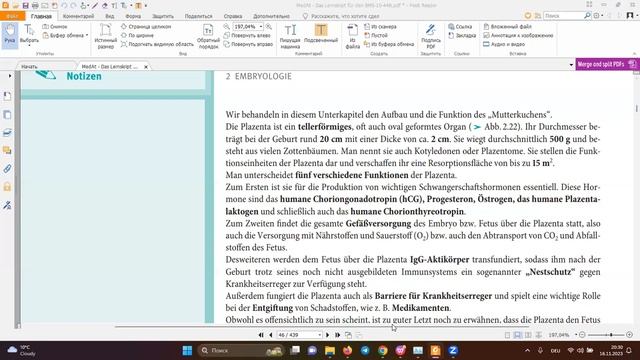The height and width of the screenshot is (360, 640).
Task: Open the attachments paperclip side panel
Action: coord(7,169)
